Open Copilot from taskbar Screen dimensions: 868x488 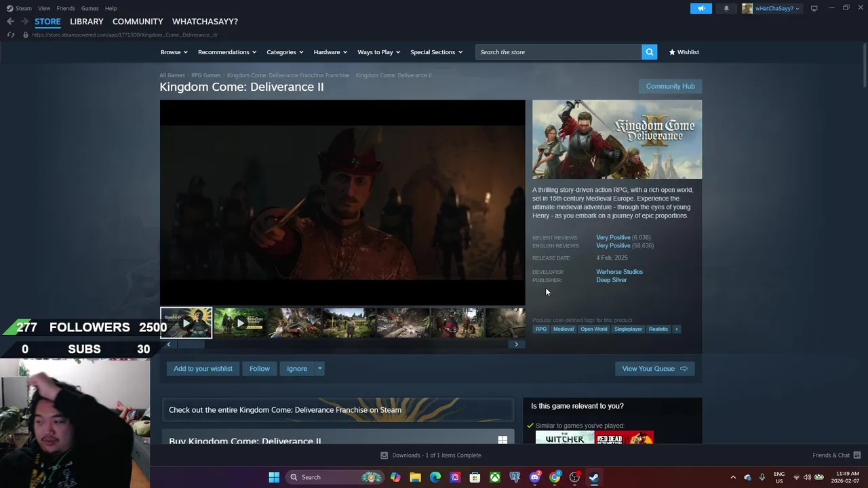(395, 477)
